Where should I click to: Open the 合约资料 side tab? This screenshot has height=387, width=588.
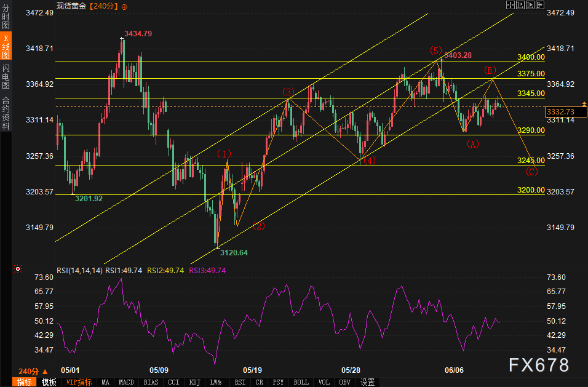point(6,113)
